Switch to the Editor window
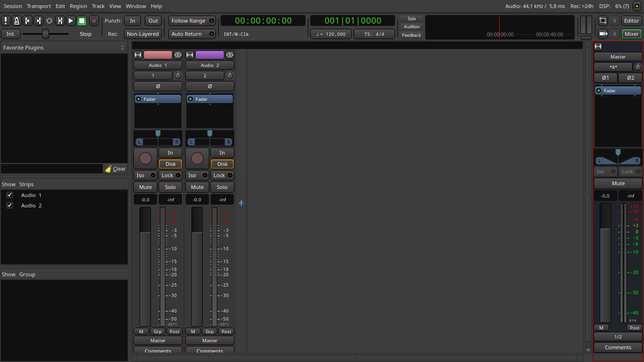Viewport: 644px width, 362px height. click(x=631, y=21)
